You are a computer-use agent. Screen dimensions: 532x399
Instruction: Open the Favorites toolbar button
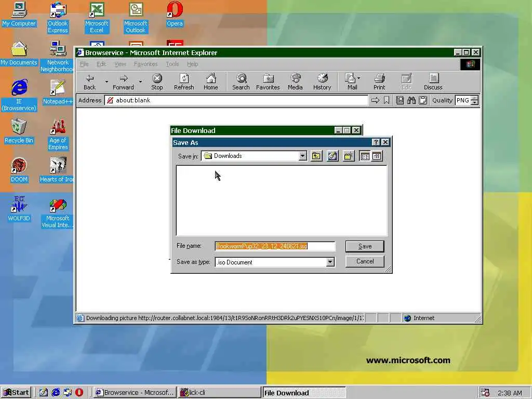pos(268,82)
